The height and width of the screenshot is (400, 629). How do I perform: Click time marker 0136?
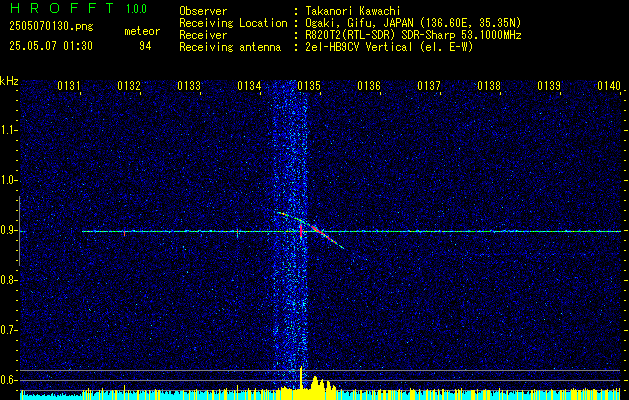pos(369,86)
